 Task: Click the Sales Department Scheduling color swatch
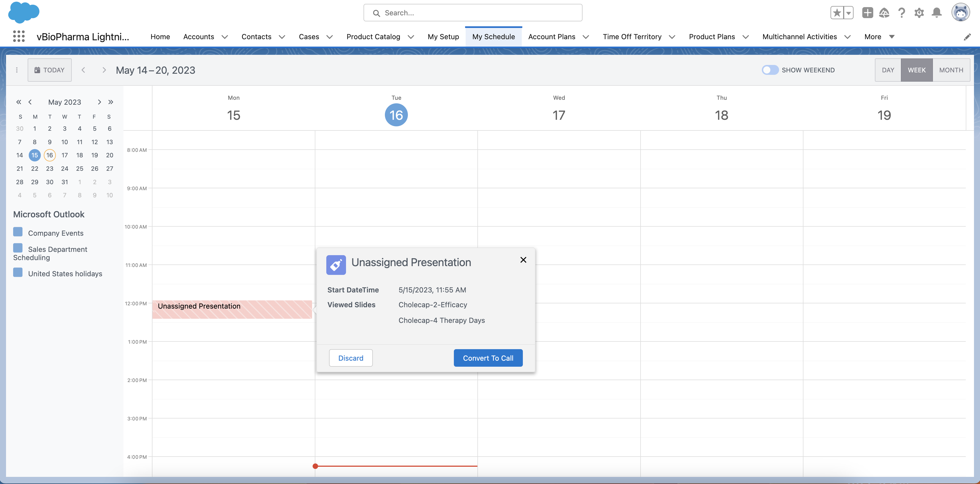pos(18,248)
